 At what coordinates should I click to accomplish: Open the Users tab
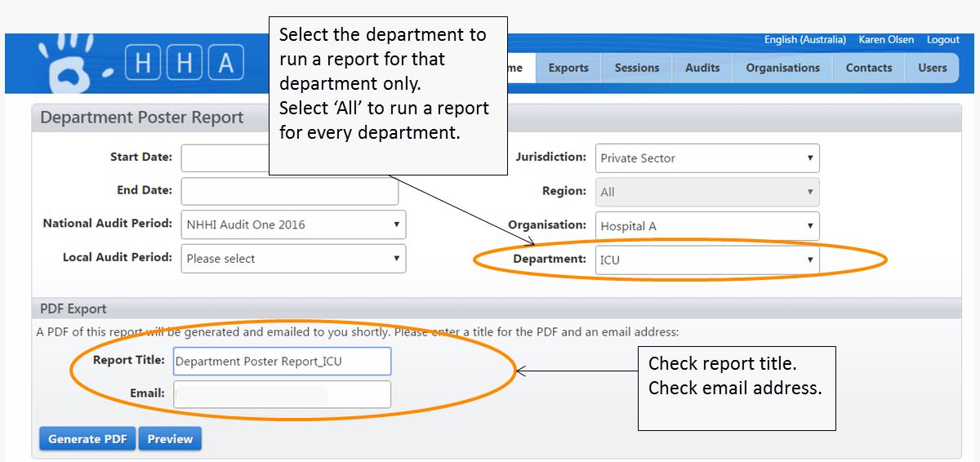point(932,68)
